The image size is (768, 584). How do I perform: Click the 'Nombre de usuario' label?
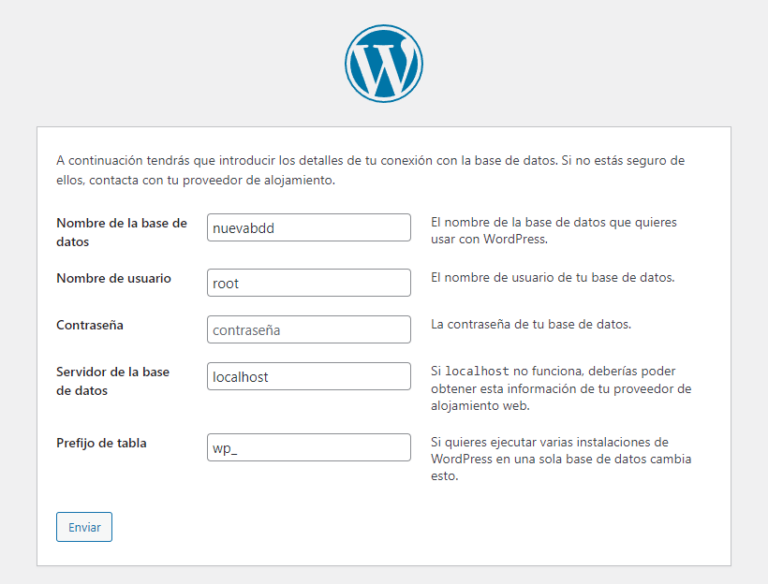coord(114,278)
